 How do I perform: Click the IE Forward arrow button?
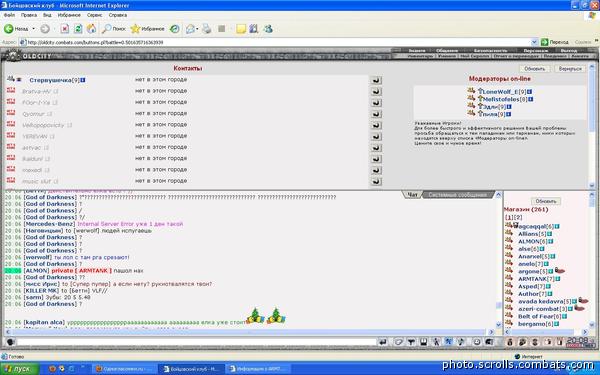point(45,29)
